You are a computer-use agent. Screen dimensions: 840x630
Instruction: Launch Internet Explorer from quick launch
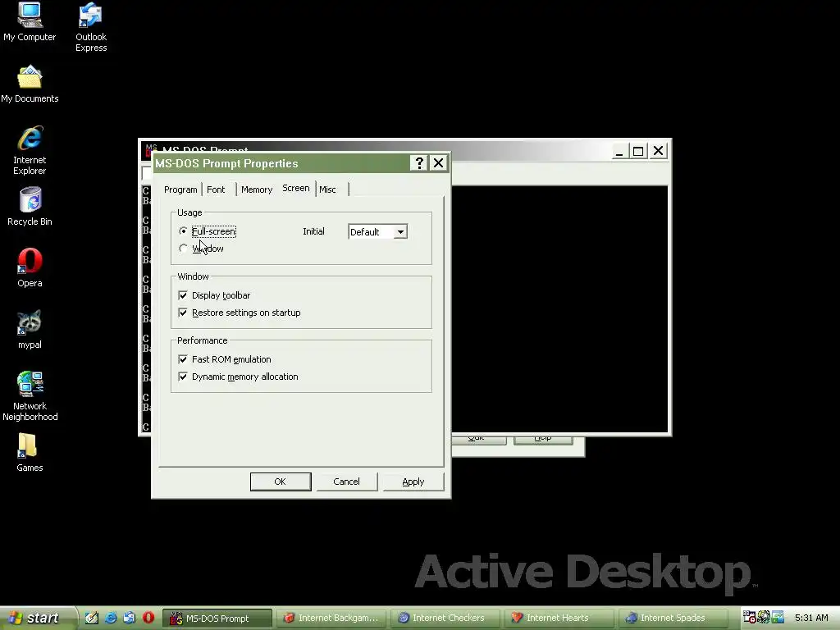coord(111,618)
